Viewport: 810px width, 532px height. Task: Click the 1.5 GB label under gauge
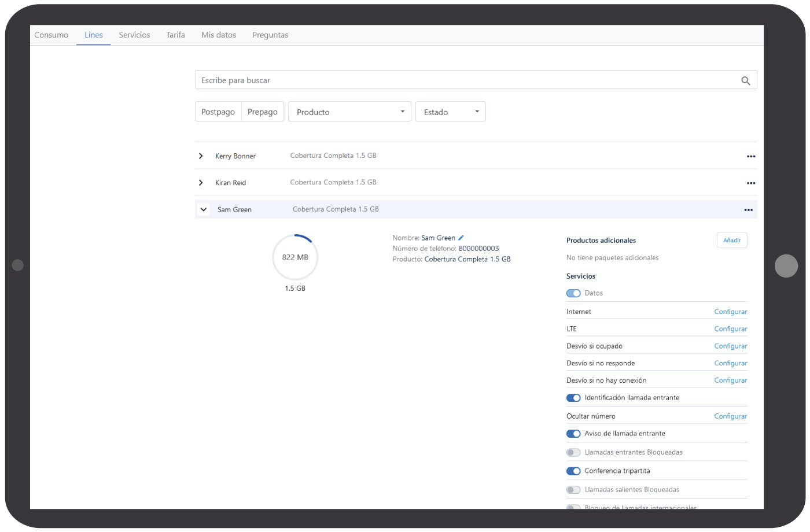click(295, 289)
